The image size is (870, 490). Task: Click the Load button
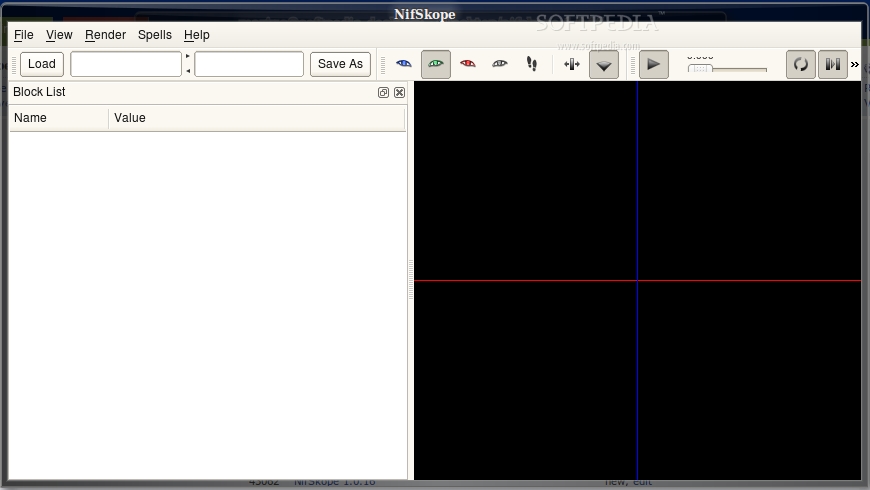[42, 64]
